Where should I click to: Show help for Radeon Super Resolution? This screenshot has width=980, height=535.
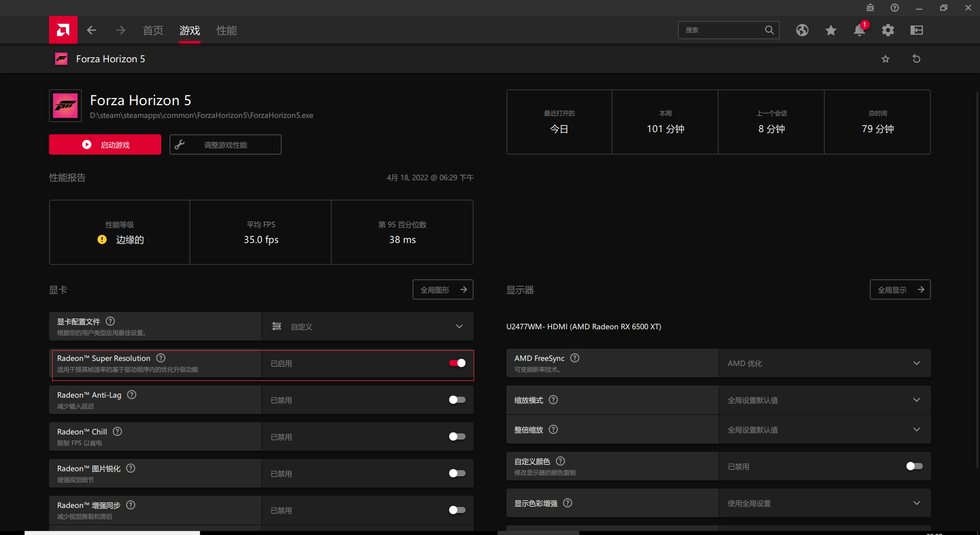coord(161,358)
